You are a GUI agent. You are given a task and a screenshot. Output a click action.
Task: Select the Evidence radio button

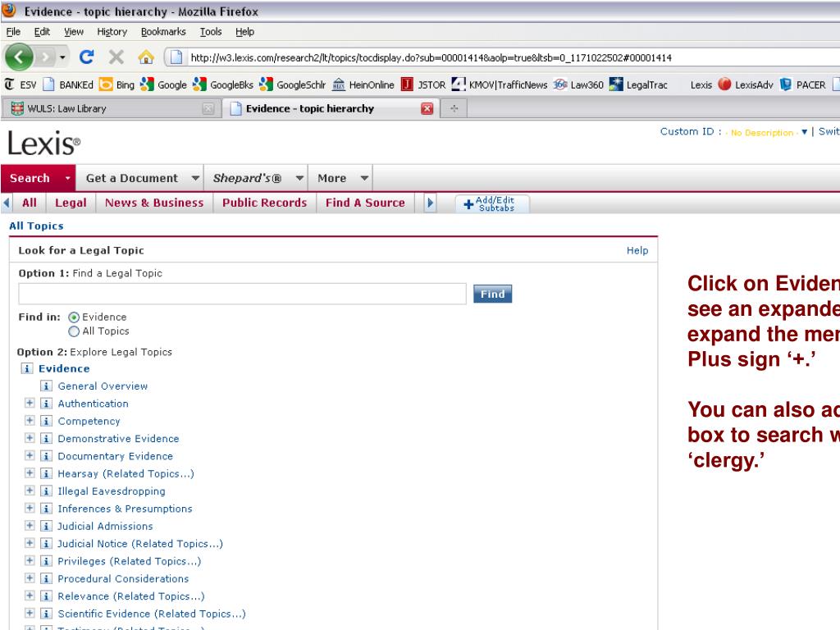point(74,317)
